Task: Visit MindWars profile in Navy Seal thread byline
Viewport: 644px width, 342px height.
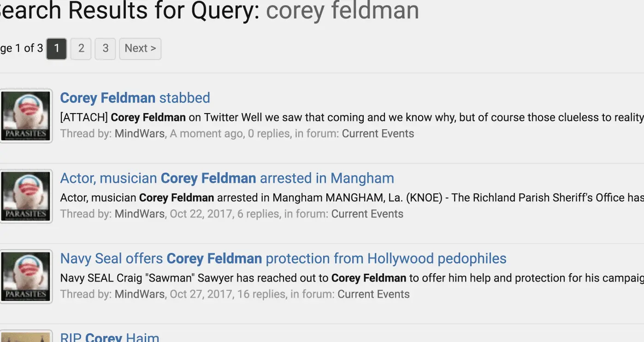Action: tap(140, 294)
